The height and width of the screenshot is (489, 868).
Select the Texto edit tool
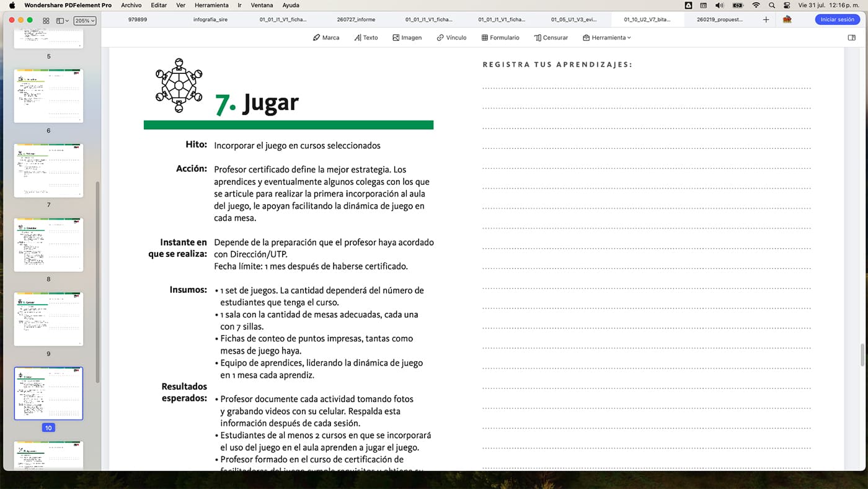click(x=366, y=38)
